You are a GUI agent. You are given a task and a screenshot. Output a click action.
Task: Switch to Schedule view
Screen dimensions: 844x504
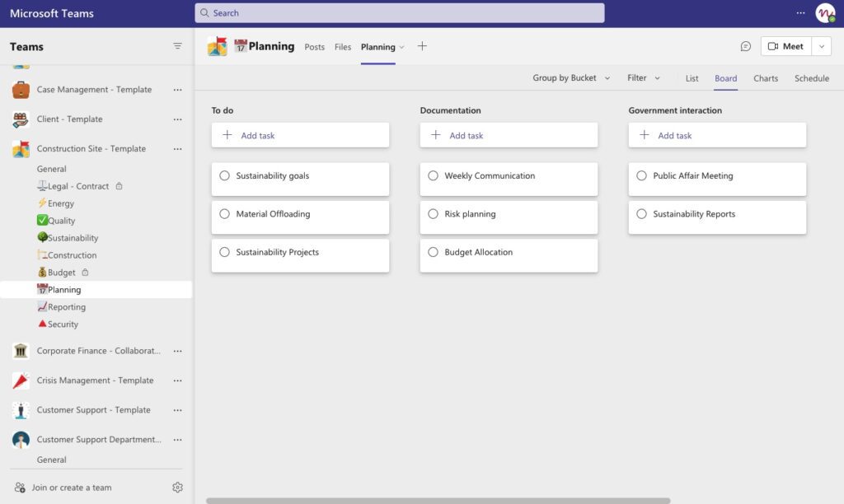pos(812,78)
